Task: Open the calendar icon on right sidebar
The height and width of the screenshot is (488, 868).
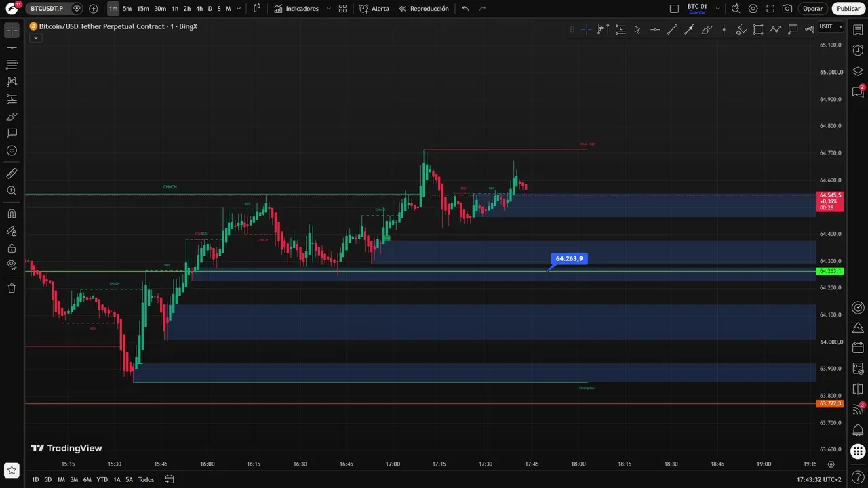Action: click(858, 348)
